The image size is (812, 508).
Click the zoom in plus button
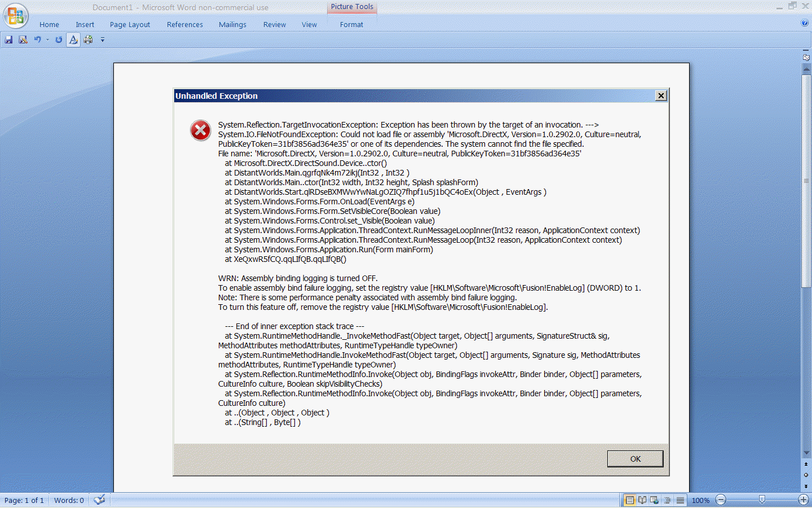pyautogui.click(x=804, y=500)
